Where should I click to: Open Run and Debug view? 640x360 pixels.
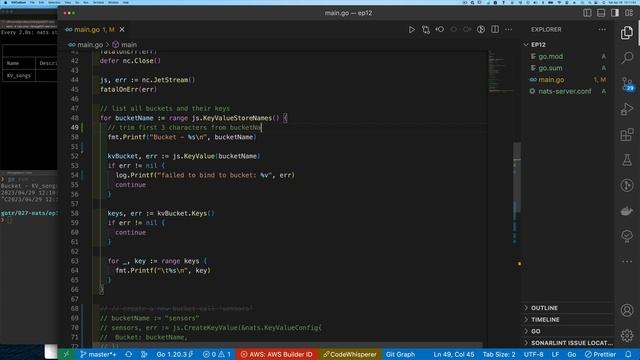pos(627,109)
